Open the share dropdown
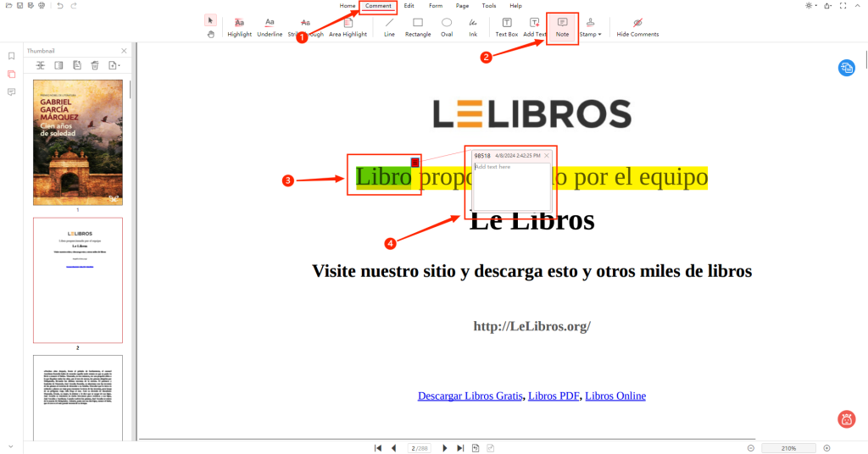 pyautogui.click(x=828, y=6)
